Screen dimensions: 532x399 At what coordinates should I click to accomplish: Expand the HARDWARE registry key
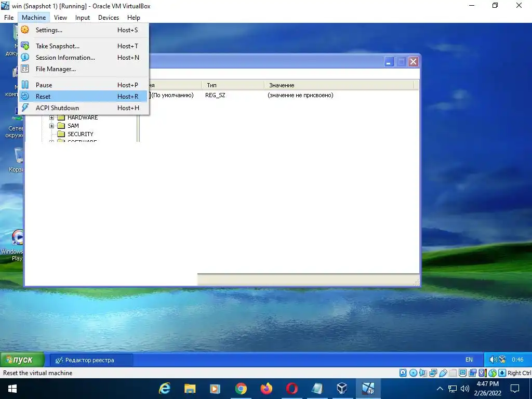click(51, 117)
